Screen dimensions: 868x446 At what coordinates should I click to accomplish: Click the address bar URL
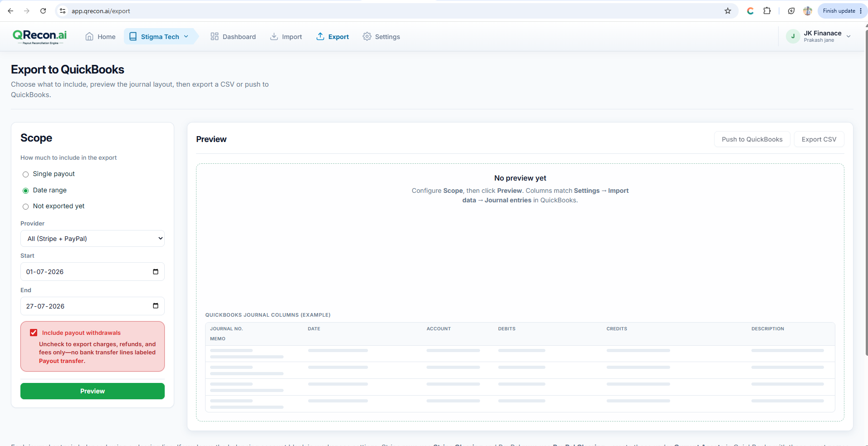[x=101, y=11]
